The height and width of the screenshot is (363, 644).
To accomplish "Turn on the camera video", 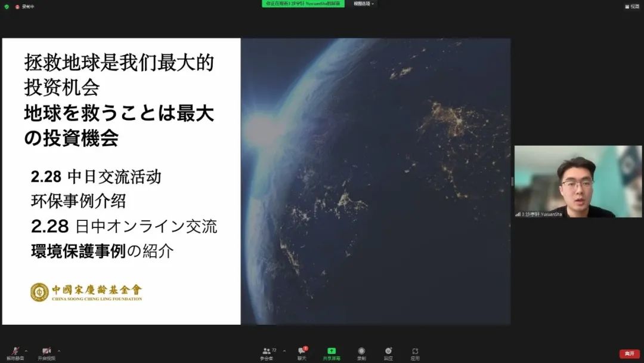I will [47, 351].
